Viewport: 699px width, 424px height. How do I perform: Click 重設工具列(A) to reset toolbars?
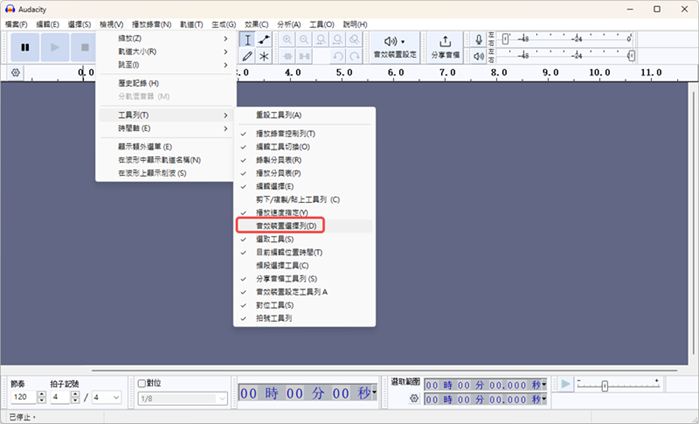(304, 115)
